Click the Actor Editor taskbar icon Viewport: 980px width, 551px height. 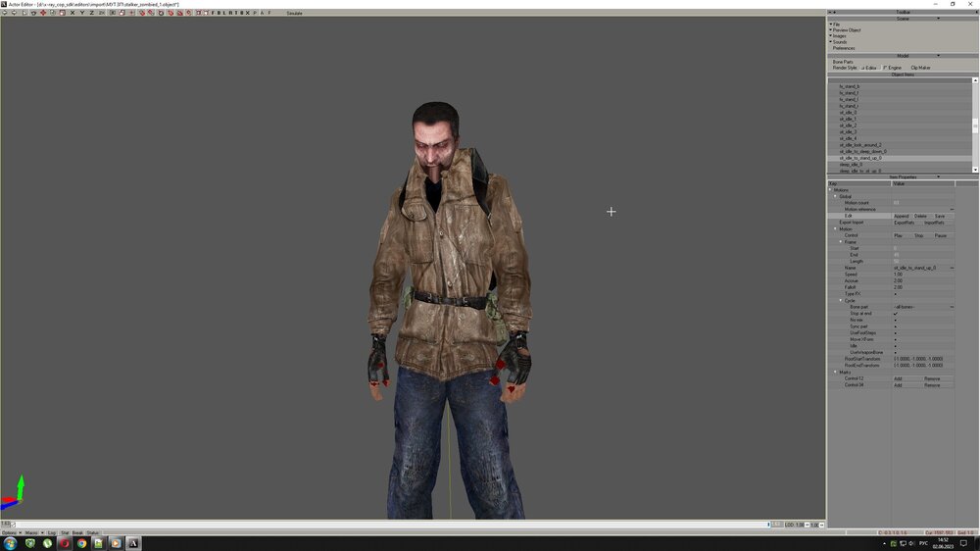tap(133, 543)
